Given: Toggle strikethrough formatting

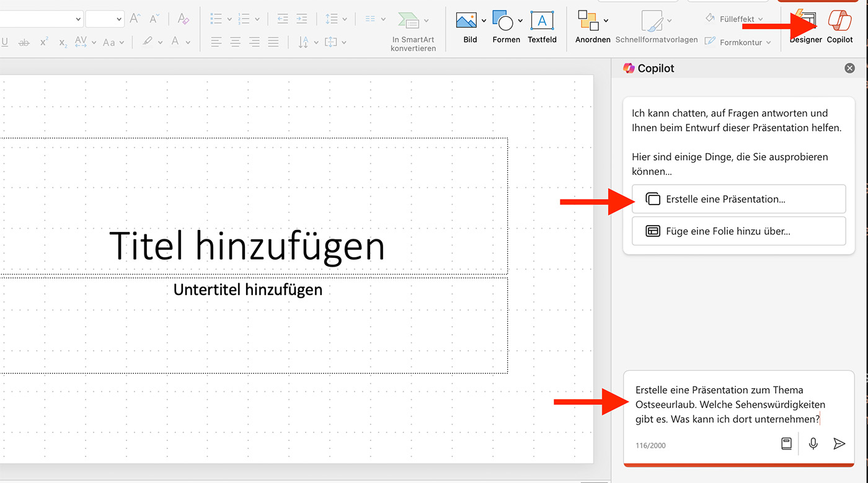Looking at the screenshot, I should coord(24,42).
